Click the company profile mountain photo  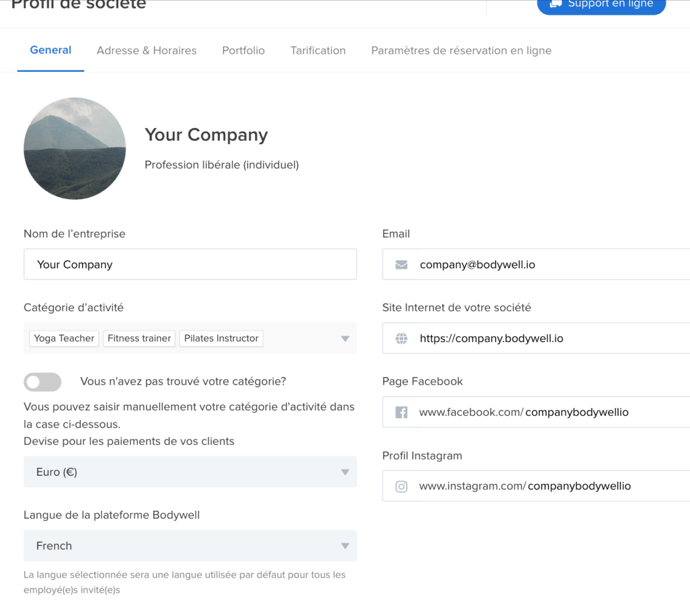[75, 149]
